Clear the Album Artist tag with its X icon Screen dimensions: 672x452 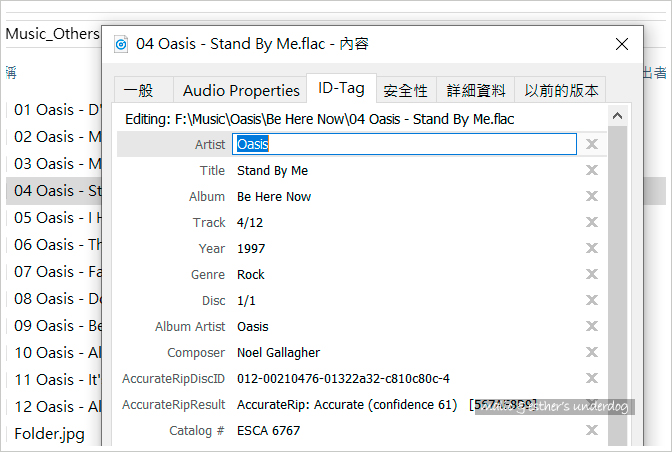(x=592, y=326)
